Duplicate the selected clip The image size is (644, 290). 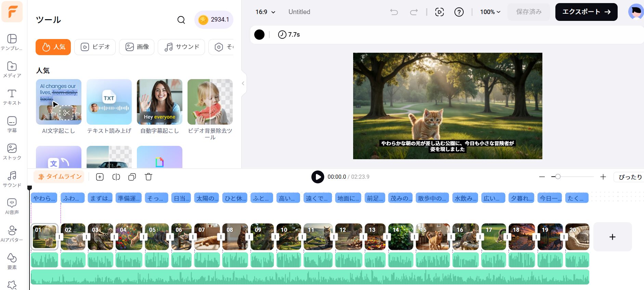pos(132,177)
